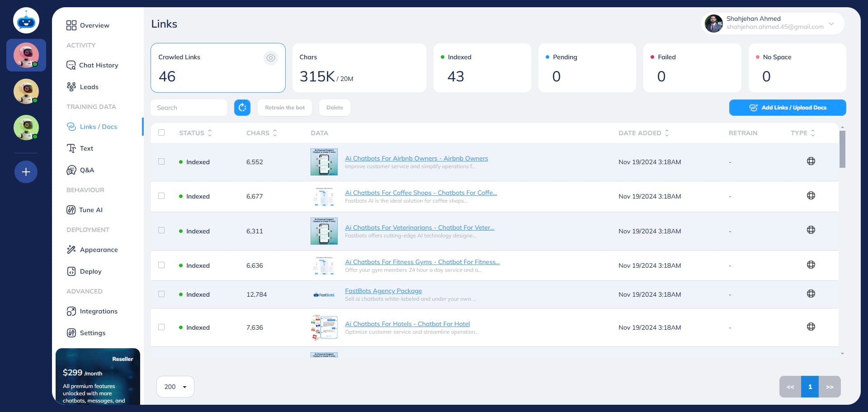Click Add Links / Upload Docs button

click(x=787, y=108)
